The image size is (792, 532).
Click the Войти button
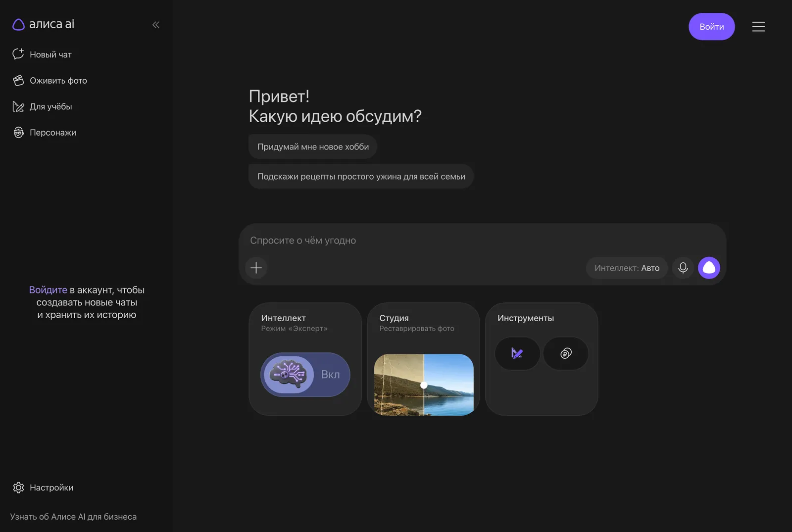pyautogui.click(x=712, y=27)
